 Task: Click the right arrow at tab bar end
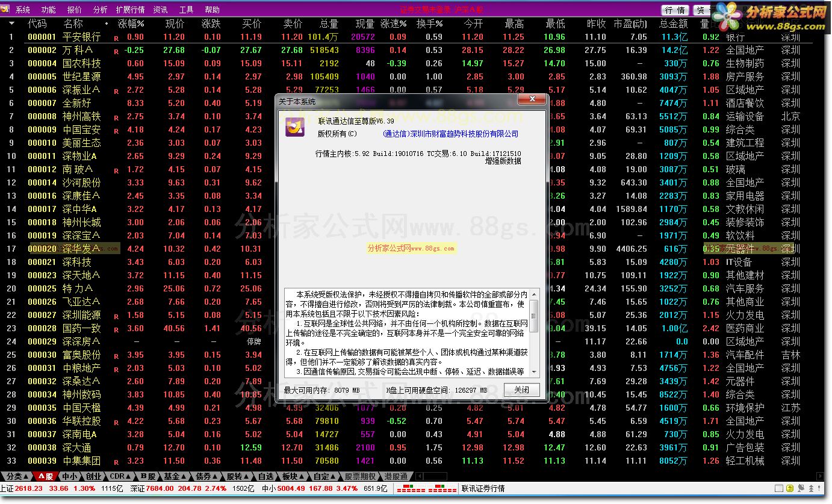coord(821,476)
